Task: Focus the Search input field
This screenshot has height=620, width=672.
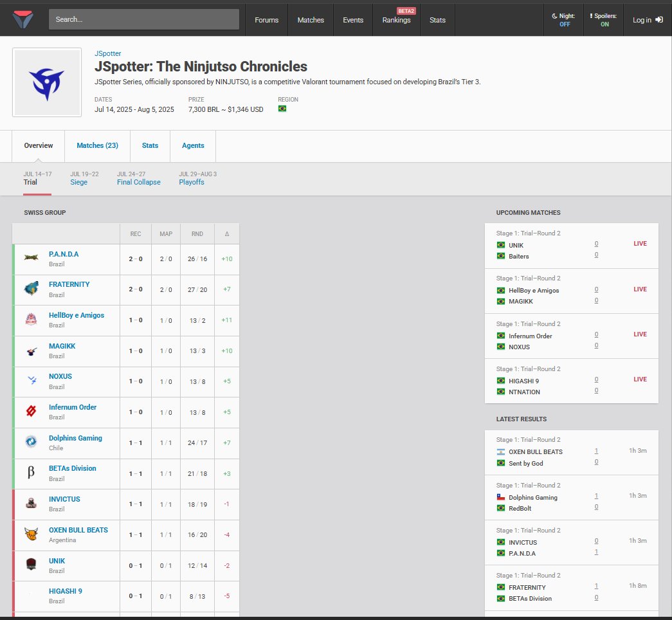Action: pos(144,19)
